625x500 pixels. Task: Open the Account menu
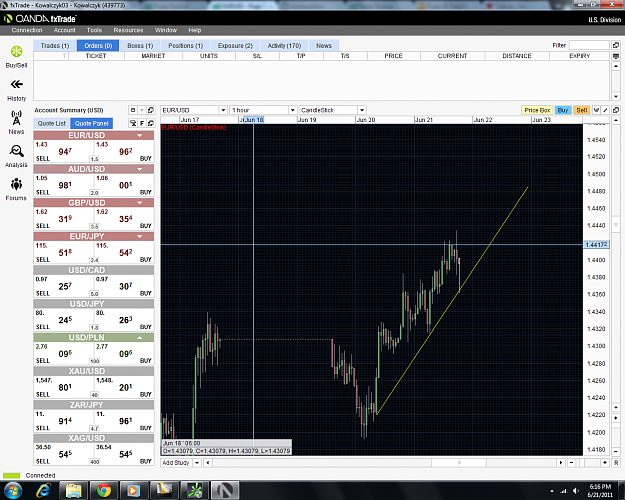(x=65, y=30)
